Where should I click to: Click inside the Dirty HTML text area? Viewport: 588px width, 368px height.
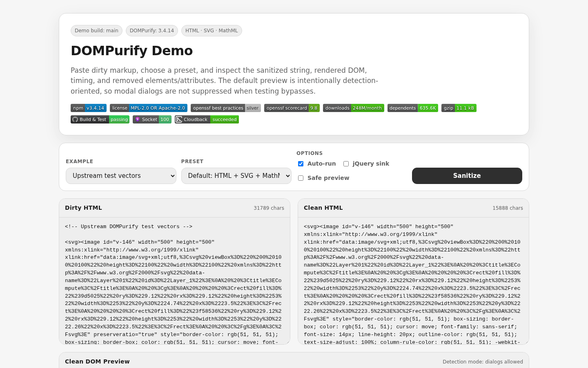click(x=175, y=281)
